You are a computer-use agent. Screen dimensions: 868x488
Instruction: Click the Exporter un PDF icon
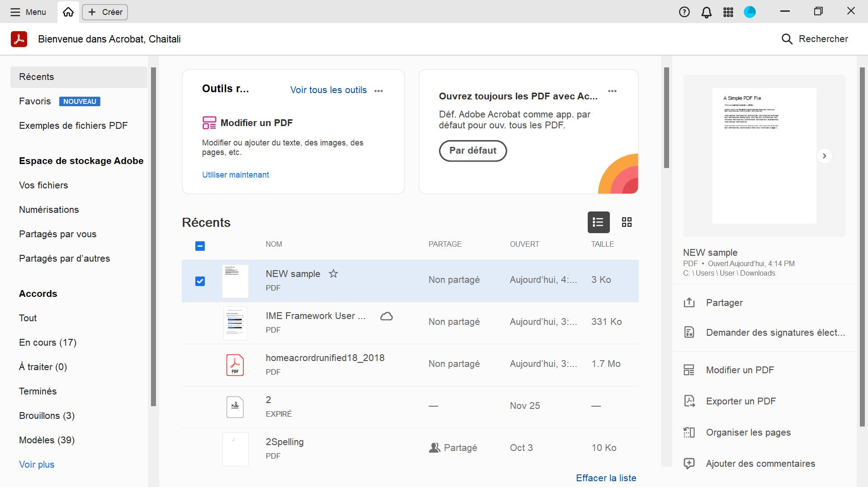689,401
